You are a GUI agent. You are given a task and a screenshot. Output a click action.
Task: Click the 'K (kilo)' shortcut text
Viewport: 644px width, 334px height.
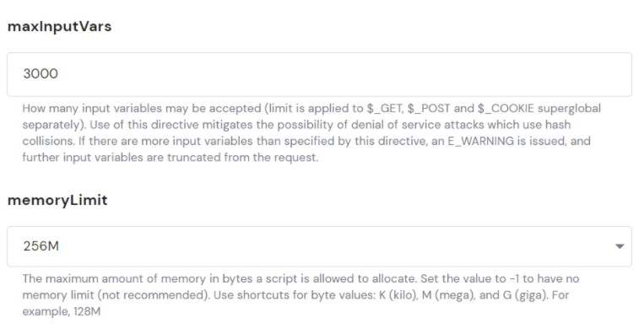[398, 295]
